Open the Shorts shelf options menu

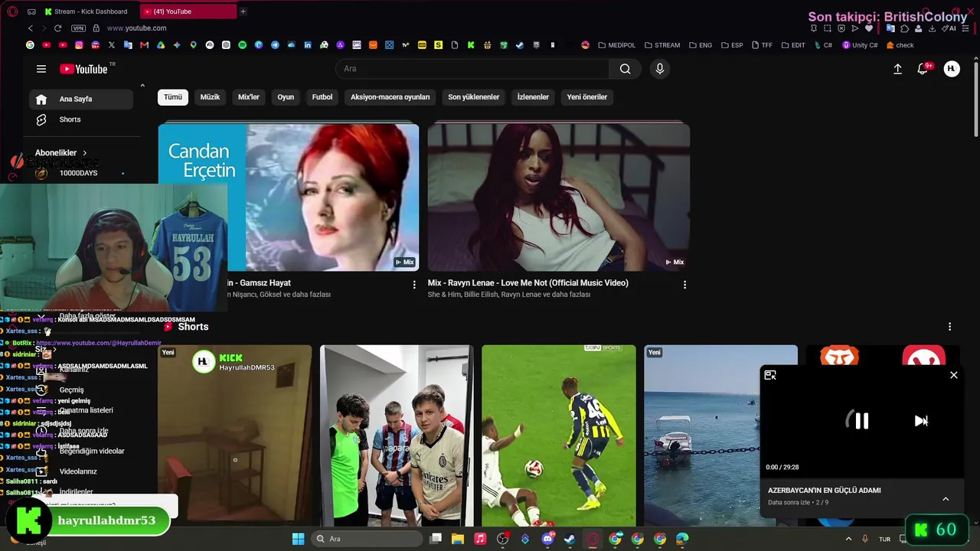[x=949, y=327]
